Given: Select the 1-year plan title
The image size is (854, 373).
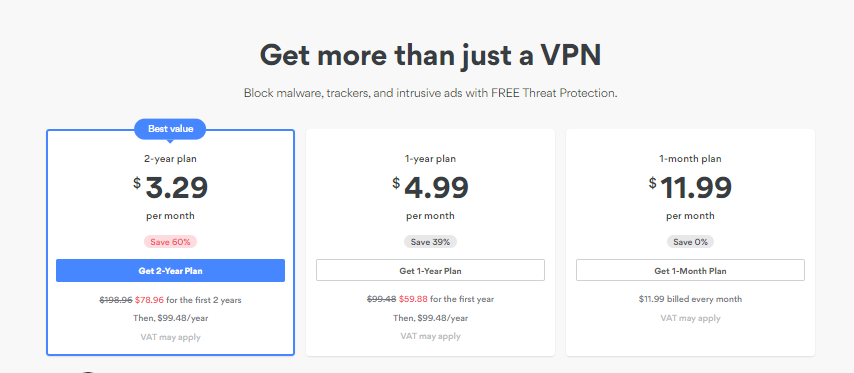Looking at the screenshot, I should pos(430,159).
